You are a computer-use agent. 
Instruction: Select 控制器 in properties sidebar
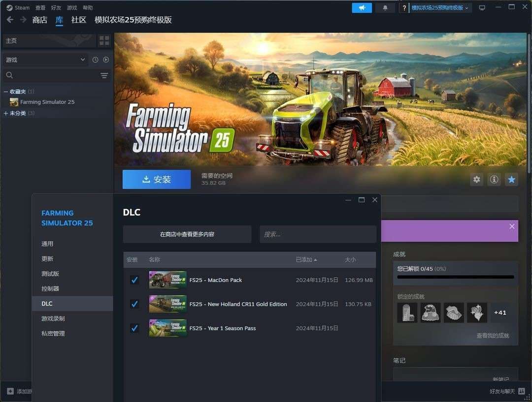(x=72, y=288)
